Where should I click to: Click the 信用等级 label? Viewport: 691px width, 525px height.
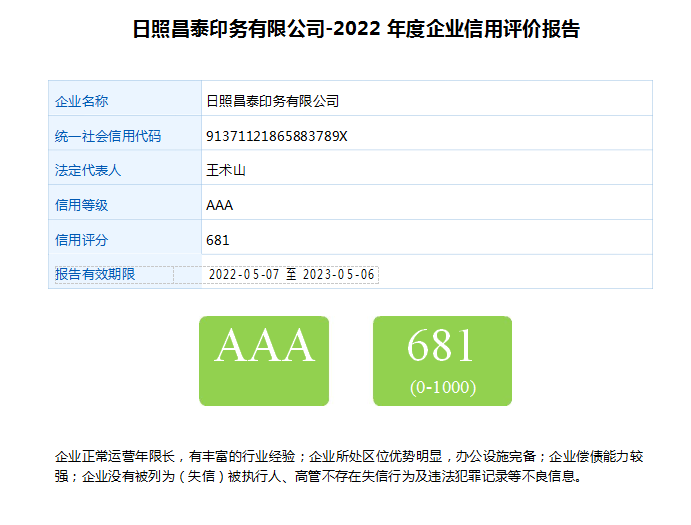coord(81,205)
